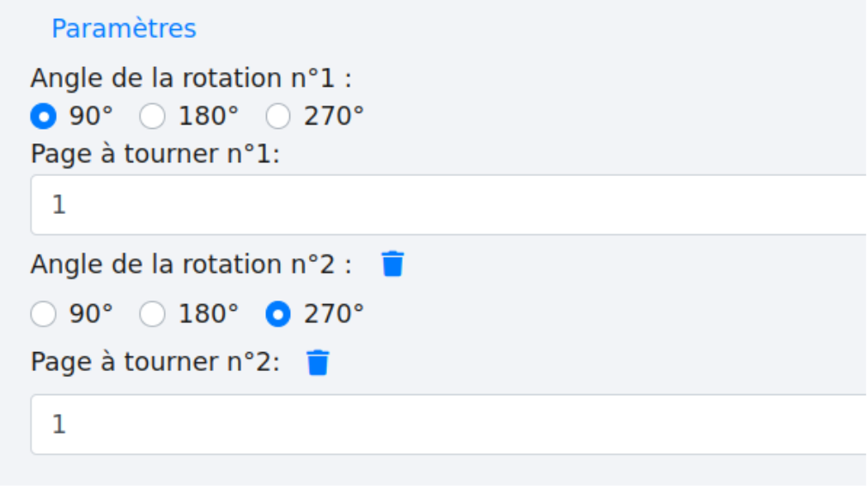Viewport: 868px width, 486px height.
Task: Select 90° radio for rotation n°2
Action: pos(43,315)
